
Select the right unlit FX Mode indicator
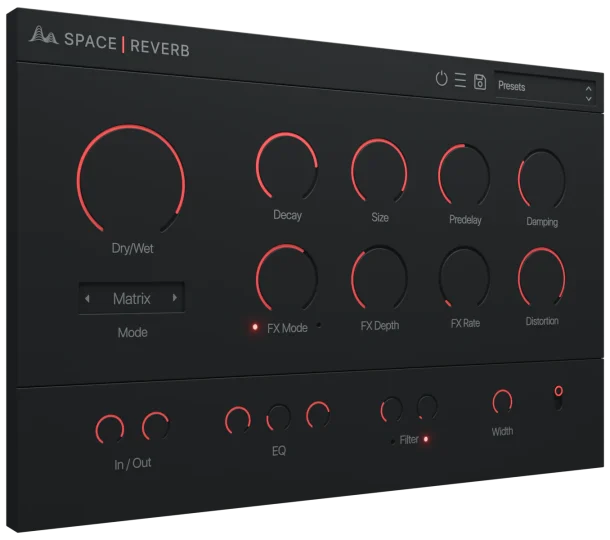click(319, 324)
